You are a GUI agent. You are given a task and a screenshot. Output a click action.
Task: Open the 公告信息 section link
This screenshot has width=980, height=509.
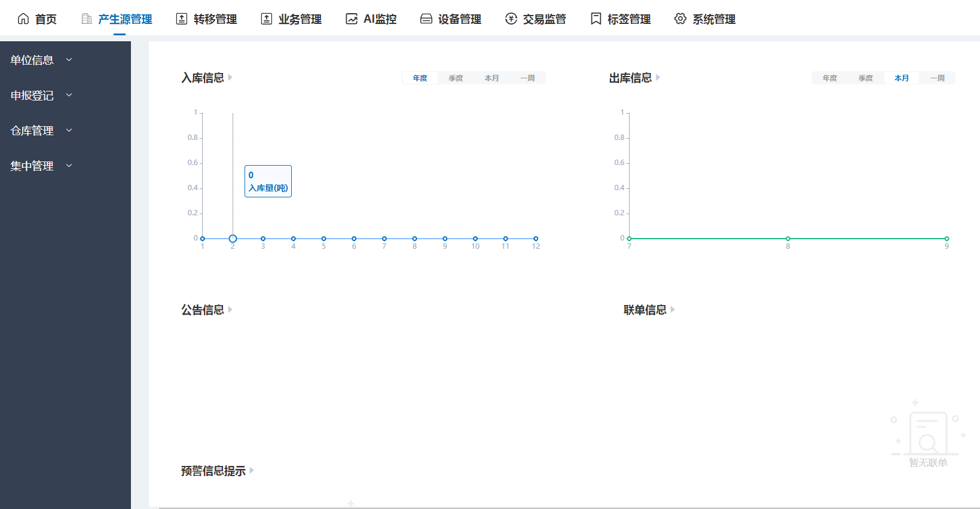tap(203, 310)
